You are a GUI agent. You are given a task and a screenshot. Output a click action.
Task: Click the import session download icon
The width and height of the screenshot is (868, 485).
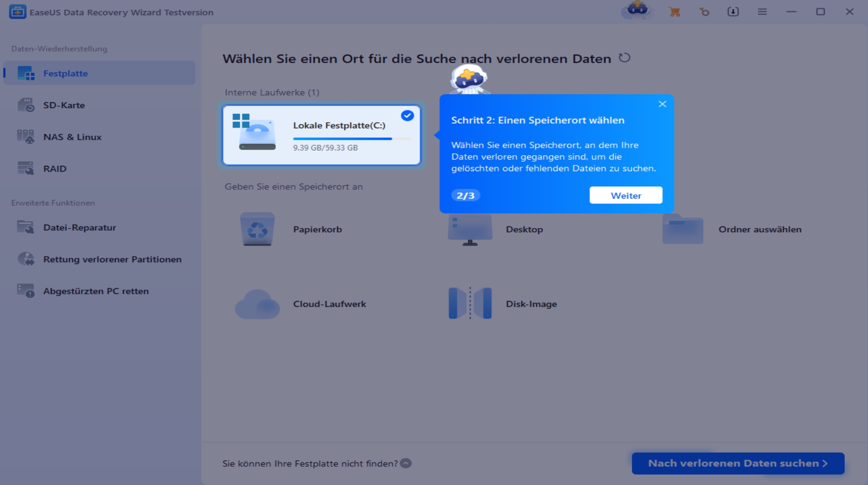[x=733, y=12]
